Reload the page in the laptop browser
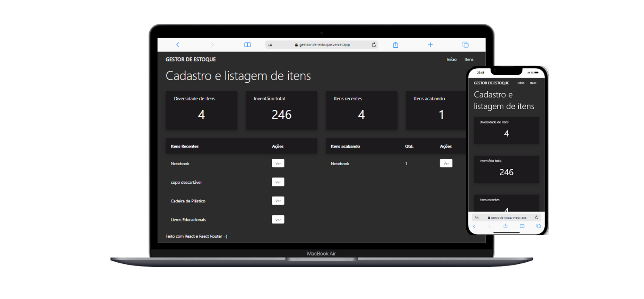Image resolution: width=644 pixels, height=299 pixels. [374, 45]
